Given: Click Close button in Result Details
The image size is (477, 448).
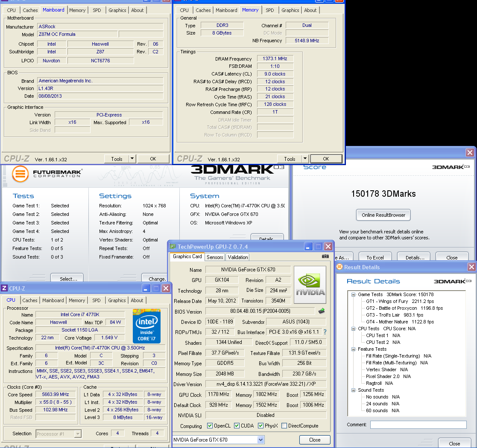Looking at the screenshot, I should point(454,443).
